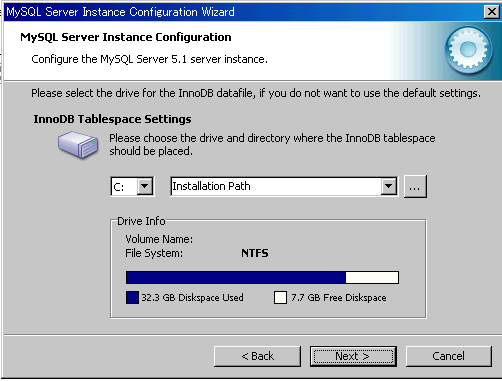Image resolution: width=502 pixels, height=381 pixels.
Task: Click the 'Volume Name:' label
Action: coord(159,239)
